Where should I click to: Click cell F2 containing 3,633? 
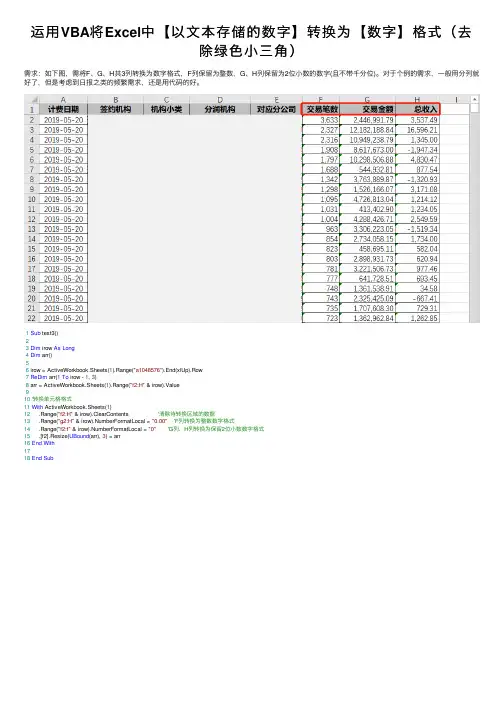(321, 120)
